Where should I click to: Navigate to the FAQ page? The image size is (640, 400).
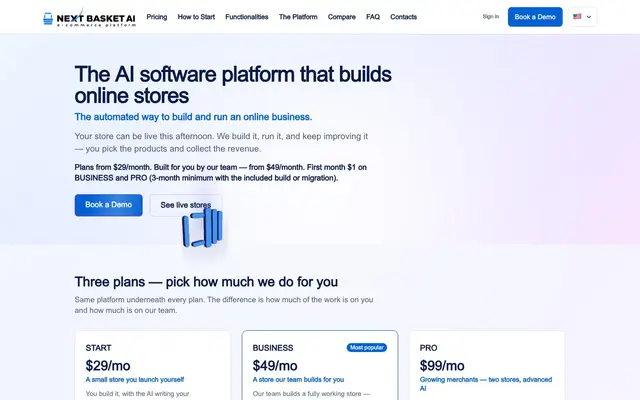coord(373,17)
